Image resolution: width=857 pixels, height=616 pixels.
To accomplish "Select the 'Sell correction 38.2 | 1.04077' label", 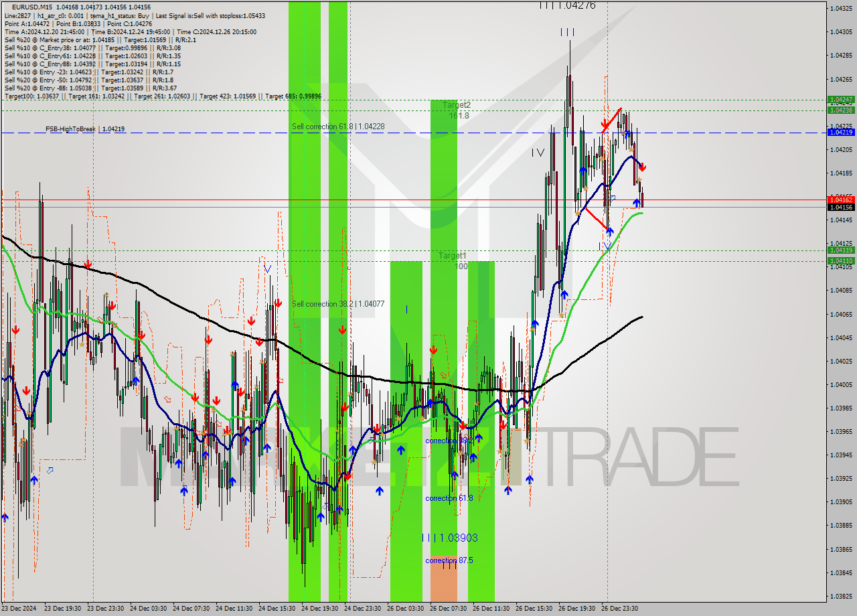I will click(338, 303).
